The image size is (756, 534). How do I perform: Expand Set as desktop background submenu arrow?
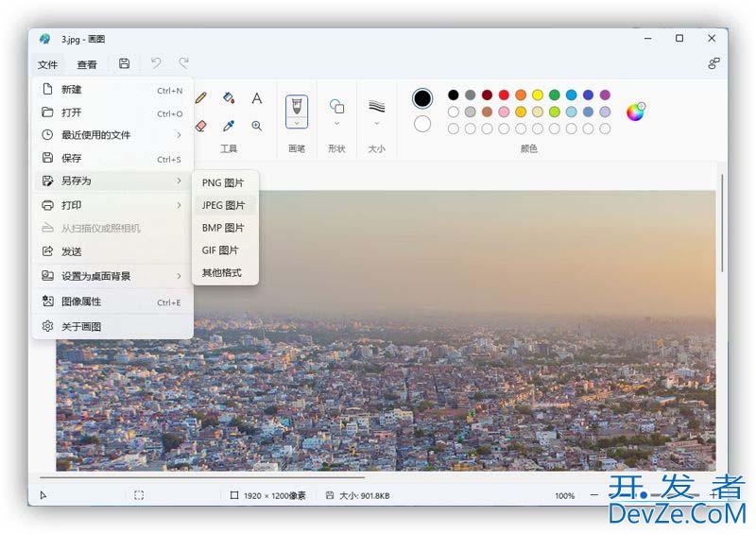pos(179,276)
